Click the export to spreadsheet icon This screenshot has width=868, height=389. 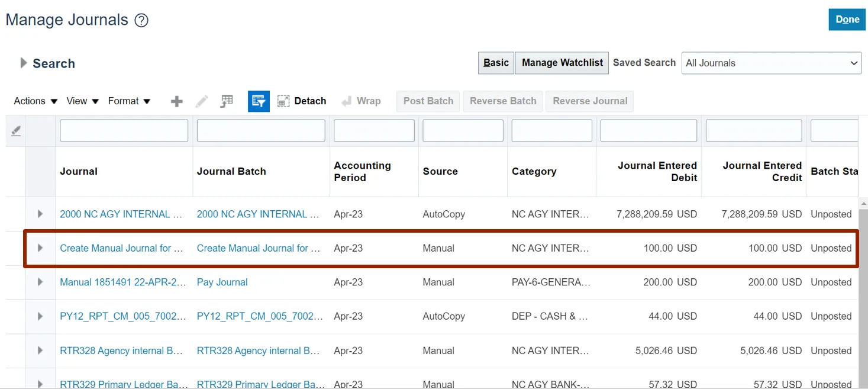(227, 101)
